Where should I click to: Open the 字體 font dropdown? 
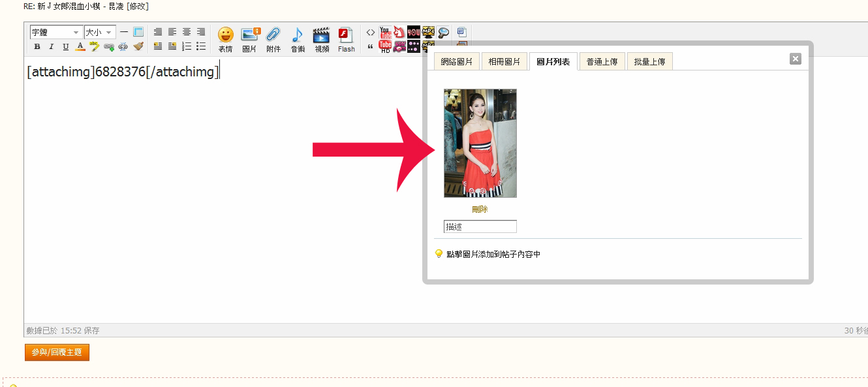tap(56, 32)
